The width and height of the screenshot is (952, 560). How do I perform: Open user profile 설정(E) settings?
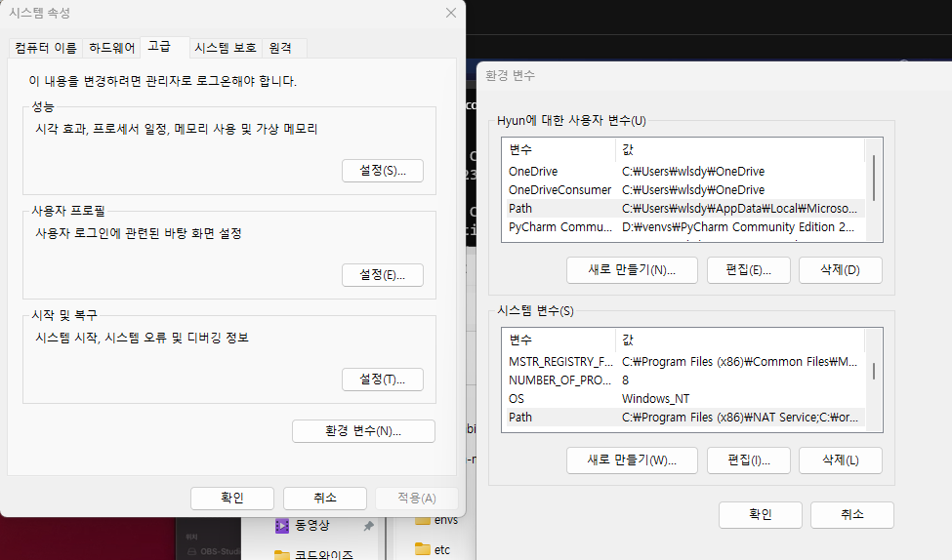pos(383,275)
